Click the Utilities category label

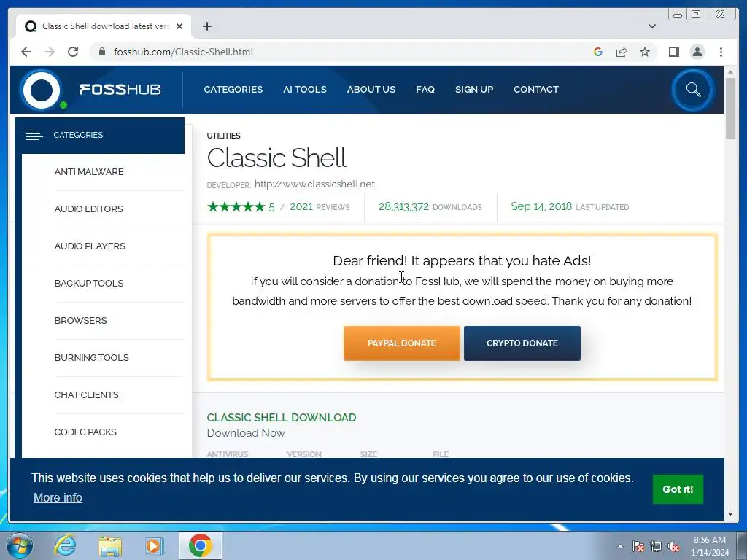[x=223, y=136]
